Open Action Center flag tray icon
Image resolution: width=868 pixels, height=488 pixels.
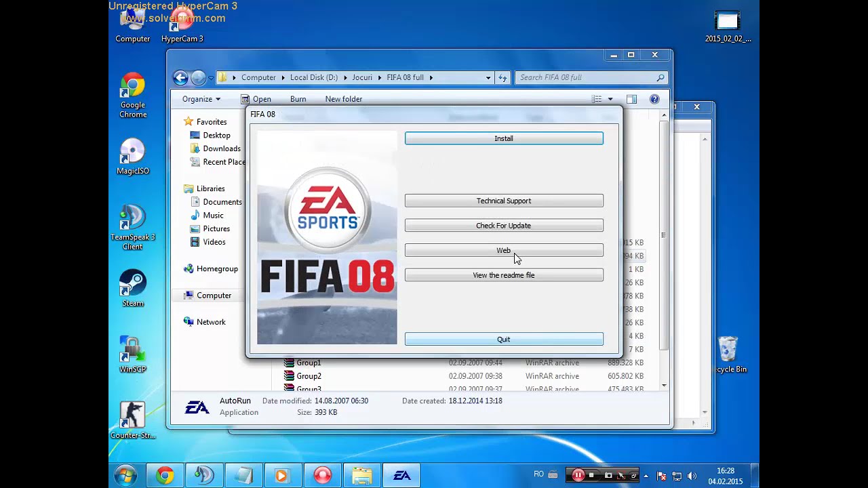click(x=662, y=476)
